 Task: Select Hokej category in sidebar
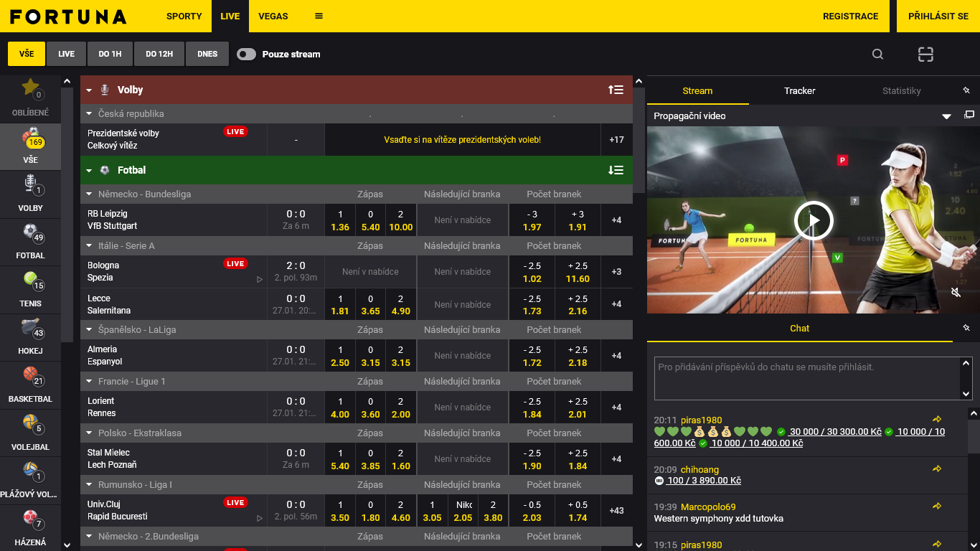(x=30, y=337)
